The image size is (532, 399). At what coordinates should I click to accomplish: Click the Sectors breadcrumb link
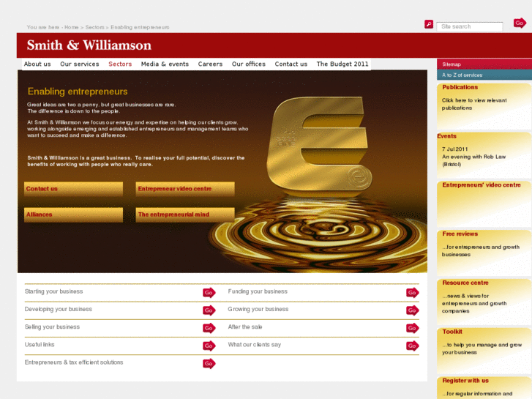tap(94, 27)
